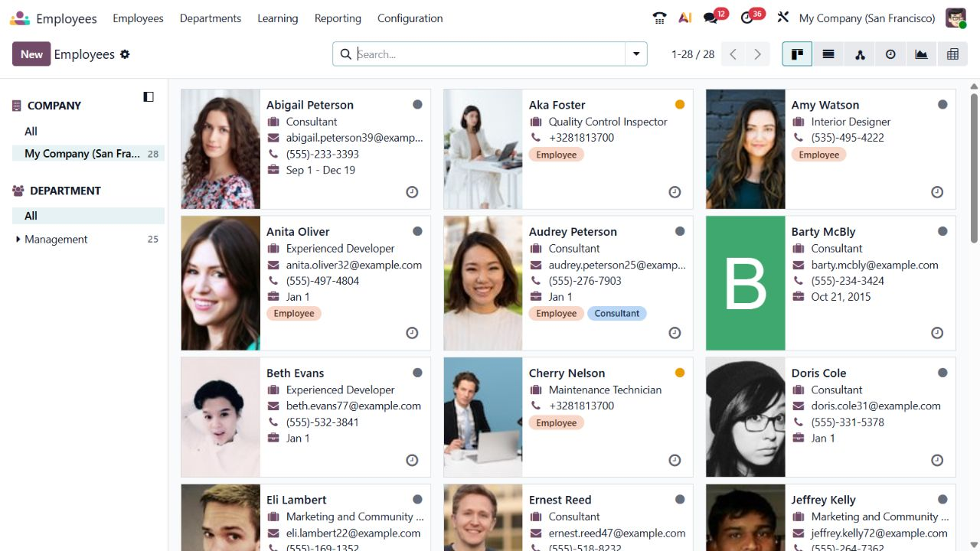Open the Learning menu
The height and width of the screenshot is (551, 980).
[277, 18]
